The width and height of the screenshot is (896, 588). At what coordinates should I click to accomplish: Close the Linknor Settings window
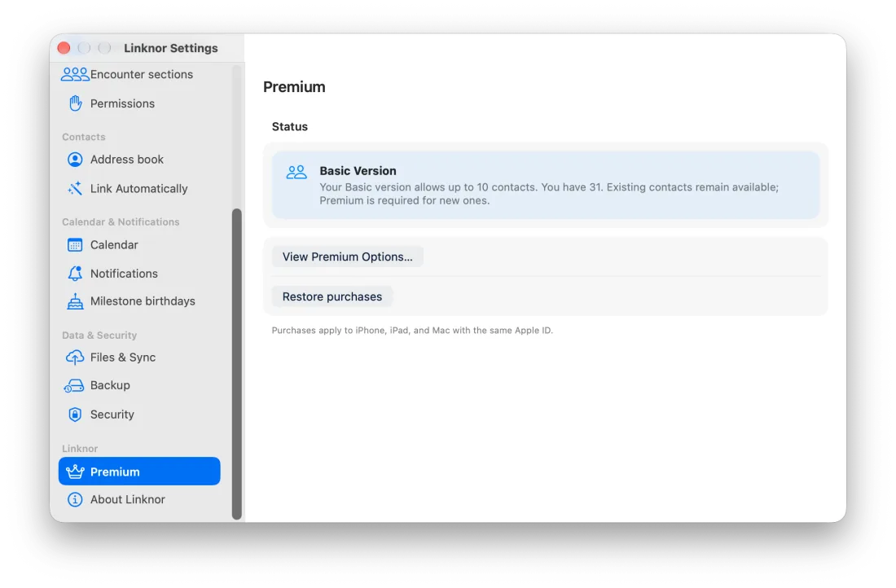(64, 48)
